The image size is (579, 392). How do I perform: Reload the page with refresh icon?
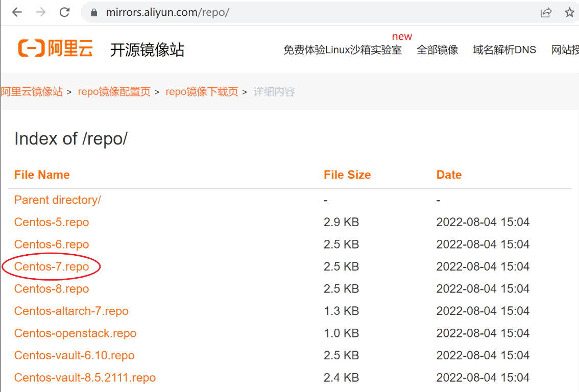(x=64, y=12)
